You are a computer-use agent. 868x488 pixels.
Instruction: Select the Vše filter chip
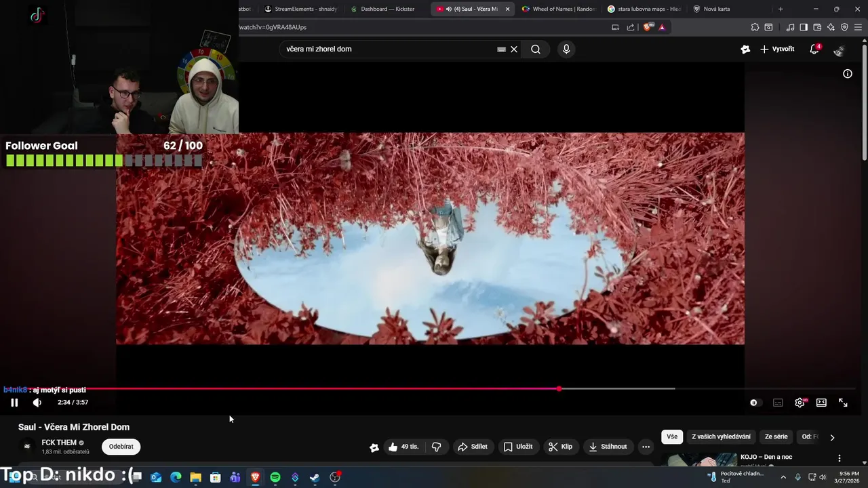click(672, 437)
